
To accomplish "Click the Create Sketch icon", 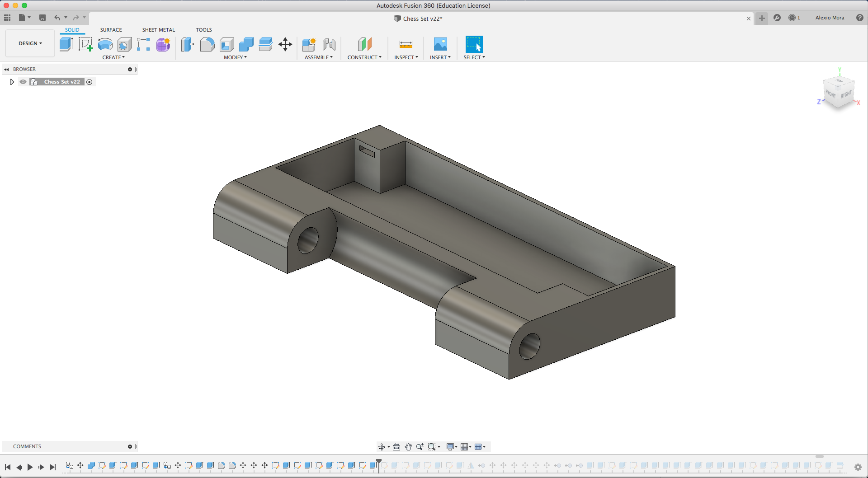I will pyautogui.click(x=85, y=44).
